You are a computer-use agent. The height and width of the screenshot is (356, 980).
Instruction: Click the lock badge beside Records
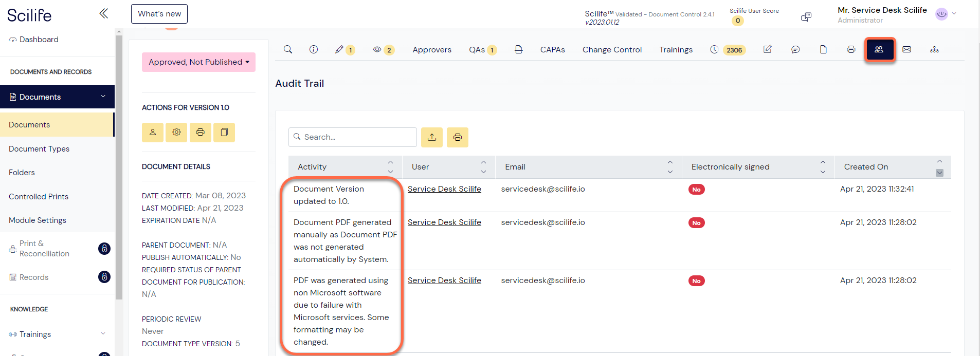tap(104, 277)
